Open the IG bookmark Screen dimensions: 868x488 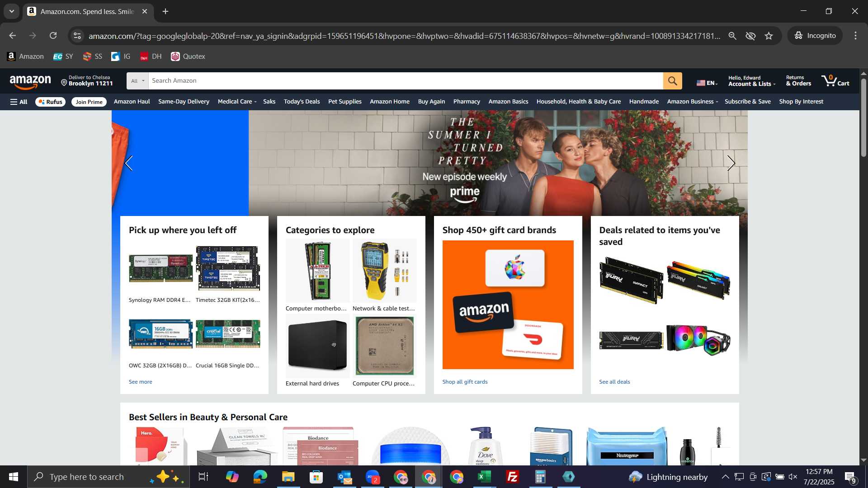pyautogui.click(x=121, y=56)
